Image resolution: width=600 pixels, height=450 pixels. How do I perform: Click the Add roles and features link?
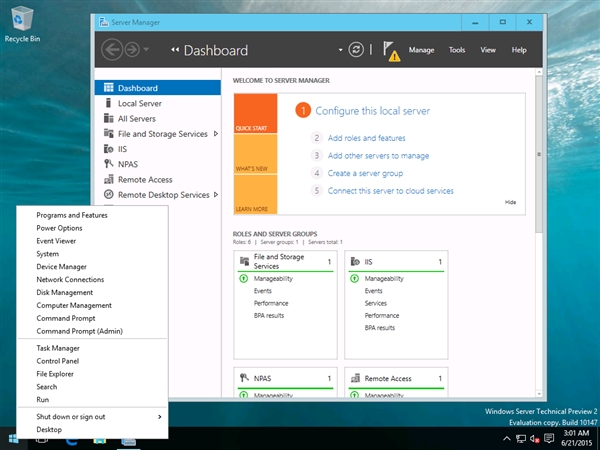365,138
